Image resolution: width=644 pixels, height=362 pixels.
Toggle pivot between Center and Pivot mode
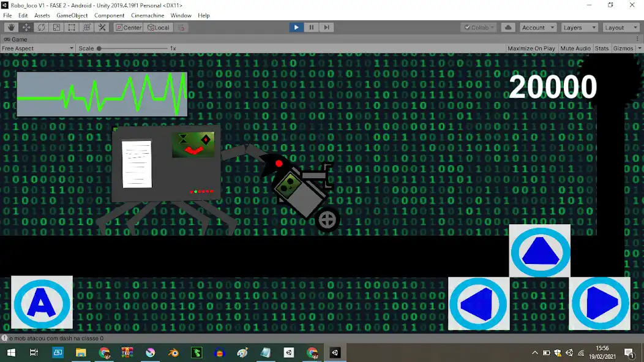coord(128,27)
